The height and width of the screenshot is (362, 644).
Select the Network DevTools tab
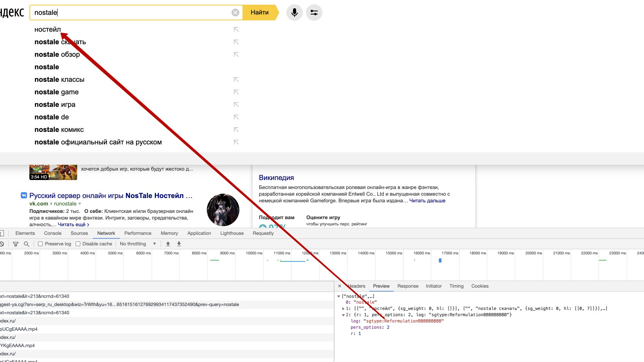click(106, 233)
